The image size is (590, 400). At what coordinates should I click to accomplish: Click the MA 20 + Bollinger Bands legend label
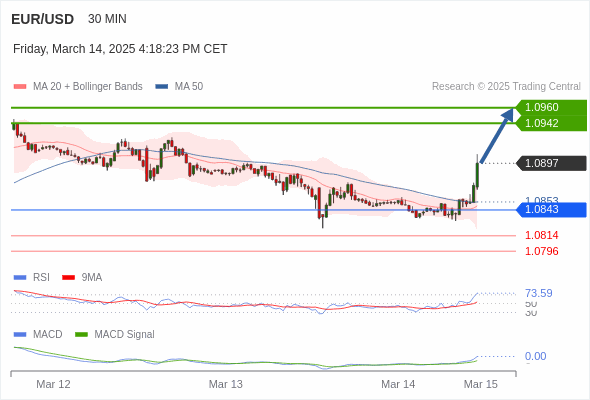(x=88, y=87)
